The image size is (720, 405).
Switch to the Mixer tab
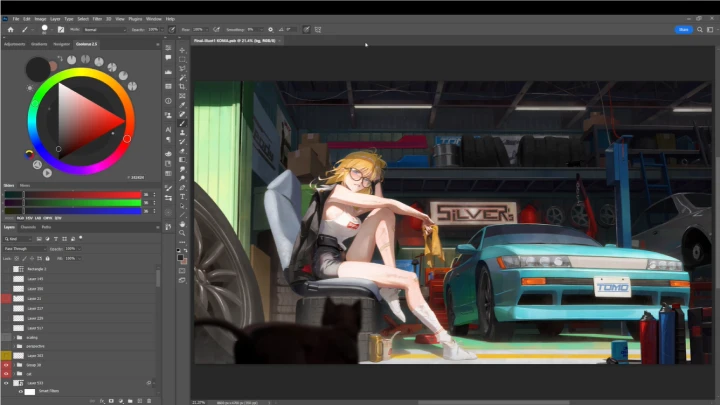tap(25, 186)
